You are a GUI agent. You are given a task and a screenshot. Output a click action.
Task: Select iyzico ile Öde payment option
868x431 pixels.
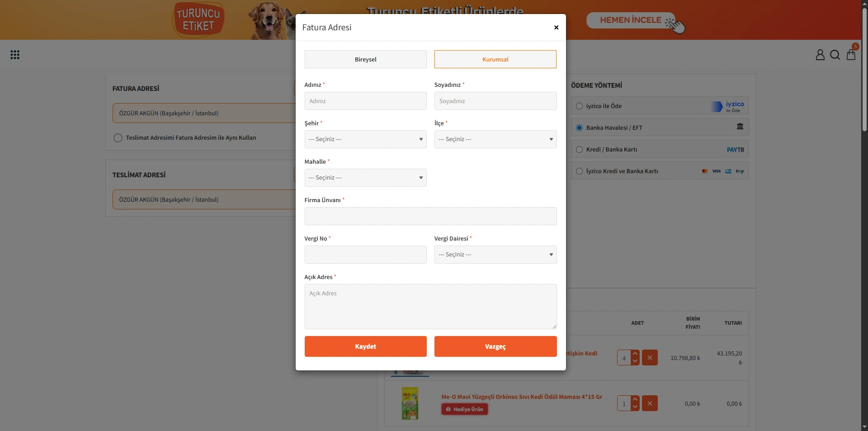click(579, 106)
